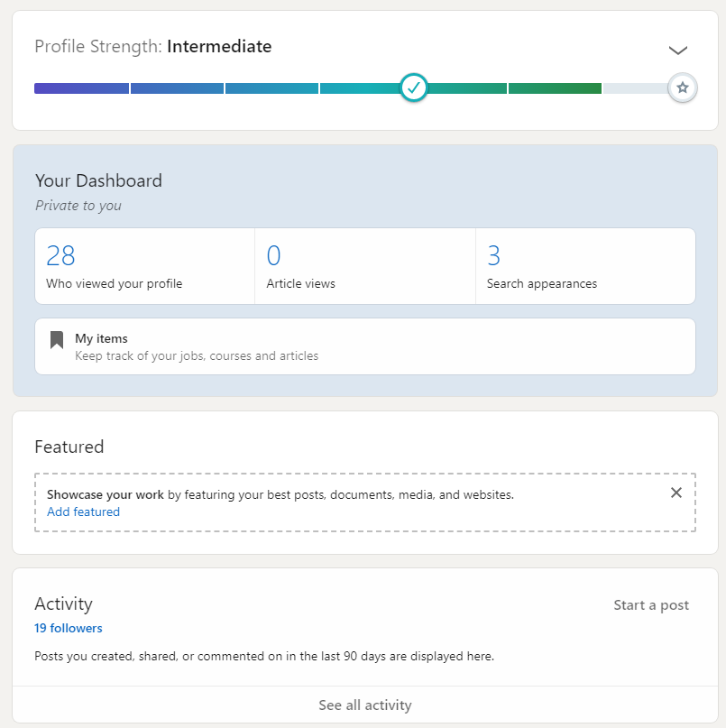This screenshot has width=726, height=728.
Task: Select the Your Dashboard heading
Action: click(98, 180)
